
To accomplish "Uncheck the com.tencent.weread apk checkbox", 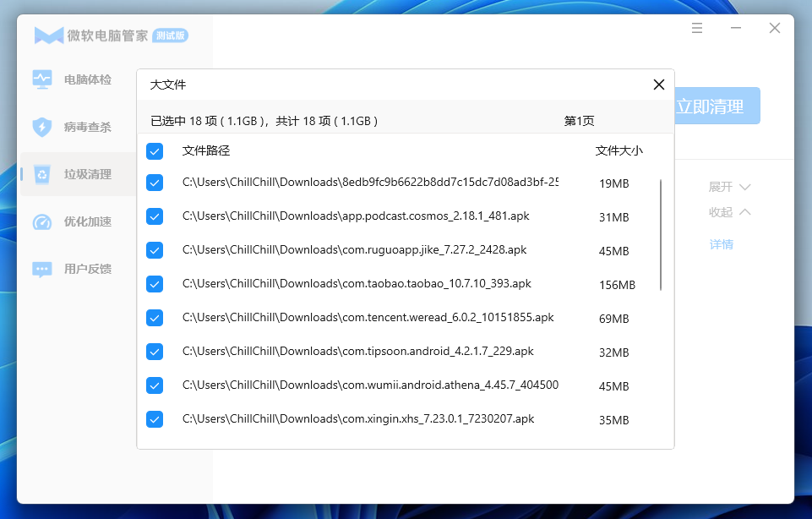I will [155, 318].
